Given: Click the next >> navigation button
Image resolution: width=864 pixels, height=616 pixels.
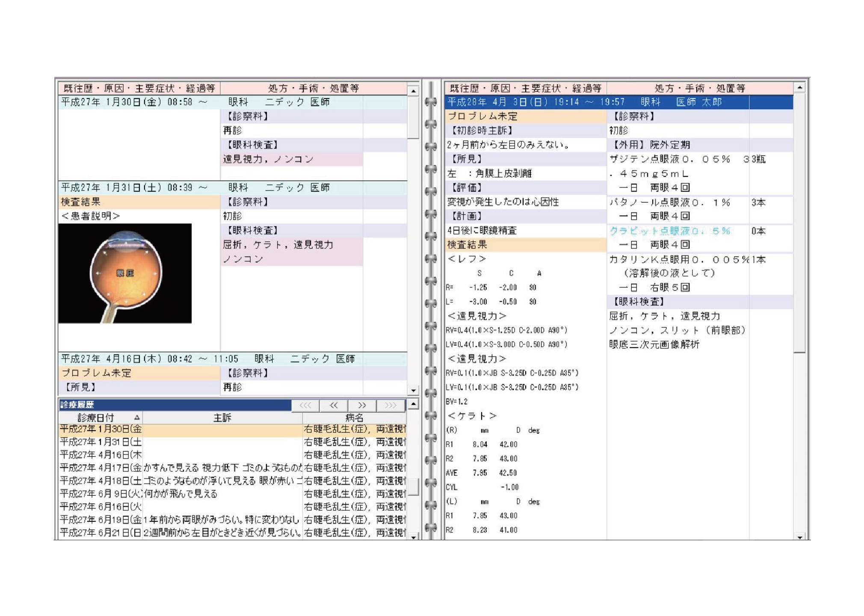Looking at the screenshot, I should pos(362,405).
